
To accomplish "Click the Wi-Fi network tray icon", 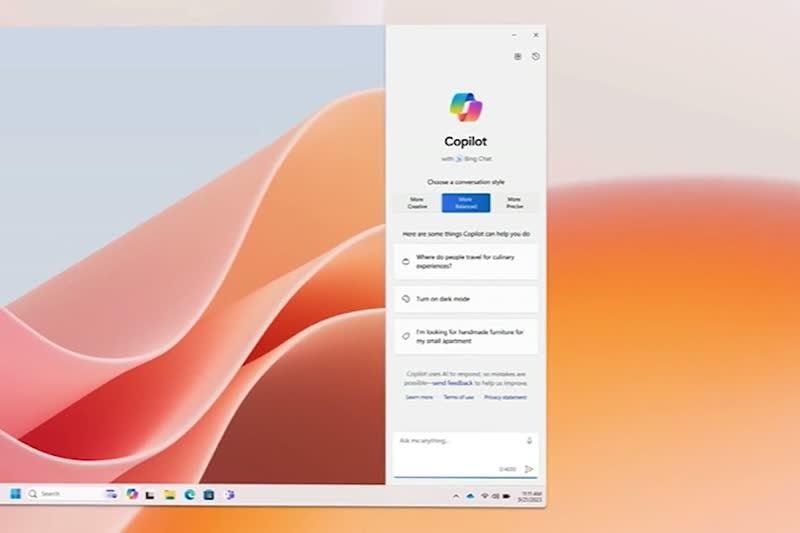I will click(484, 496).
